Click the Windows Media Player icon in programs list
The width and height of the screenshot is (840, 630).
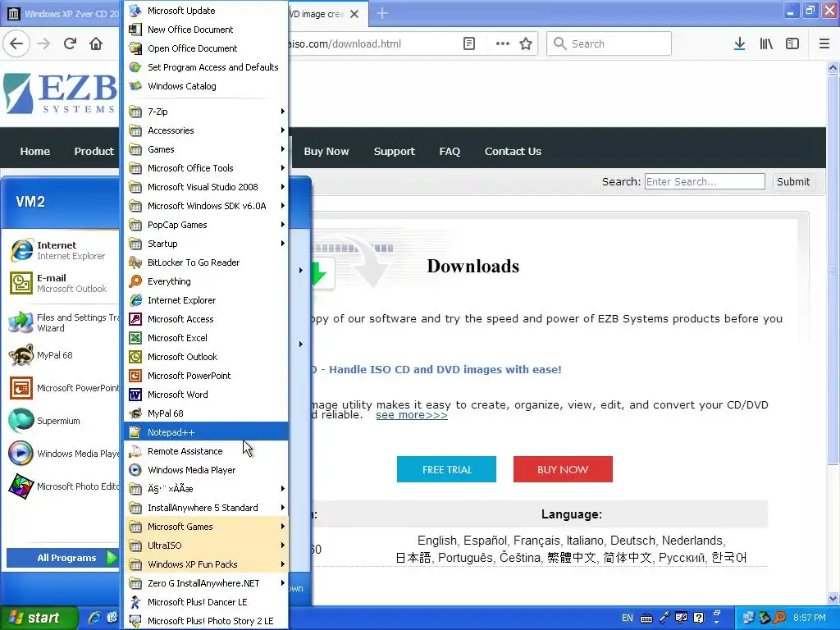click(x=135, y=470)
